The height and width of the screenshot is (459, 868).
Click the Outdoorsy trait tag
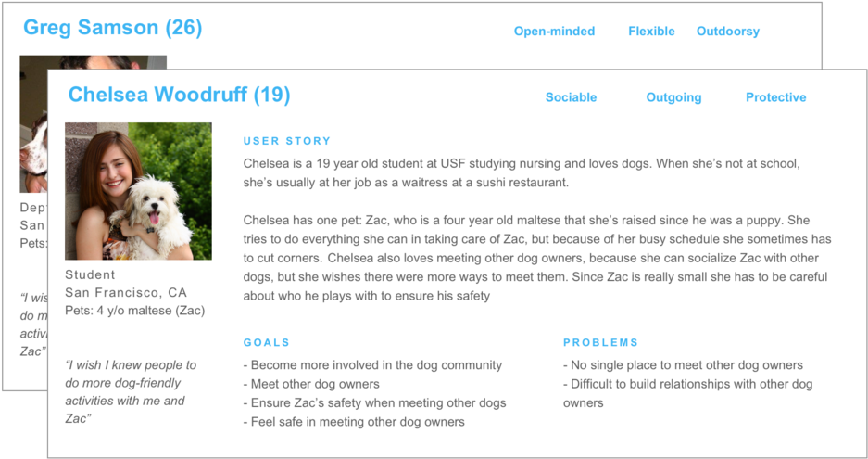pyautogui.click(x=727, y=32)
